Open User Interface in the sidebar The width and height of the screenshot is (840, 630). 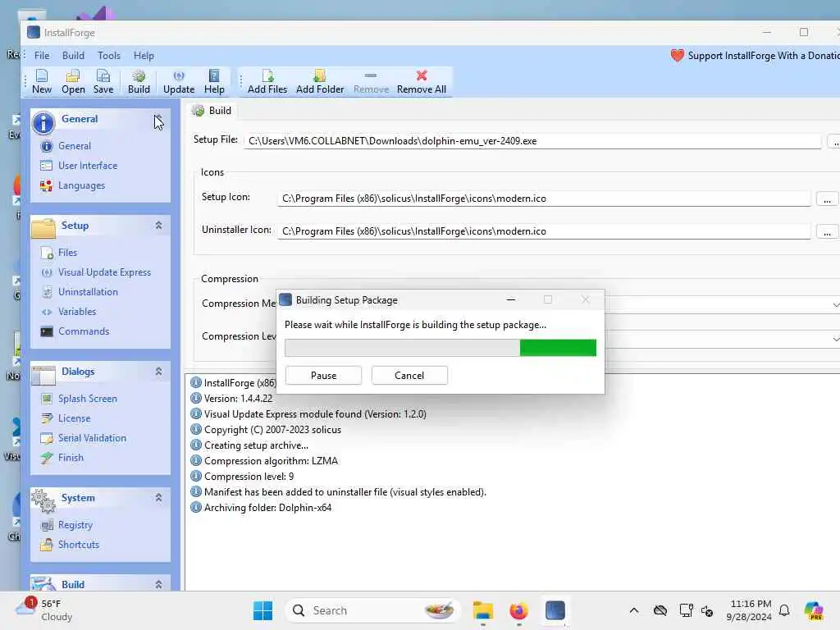[x=87, y=166]
